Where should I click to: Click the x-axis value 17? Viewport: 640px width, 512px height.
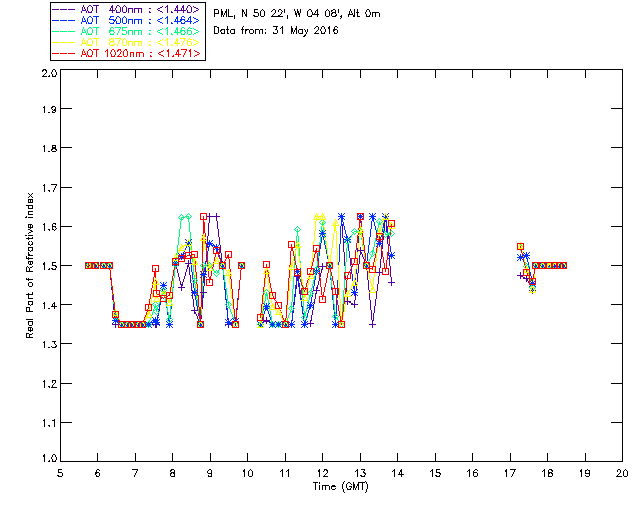(510, 473)
